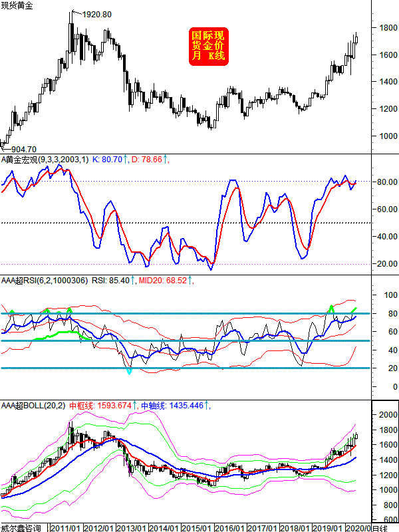
Task: Click the 60.00 axis label in KD panel
Action: 387,209
